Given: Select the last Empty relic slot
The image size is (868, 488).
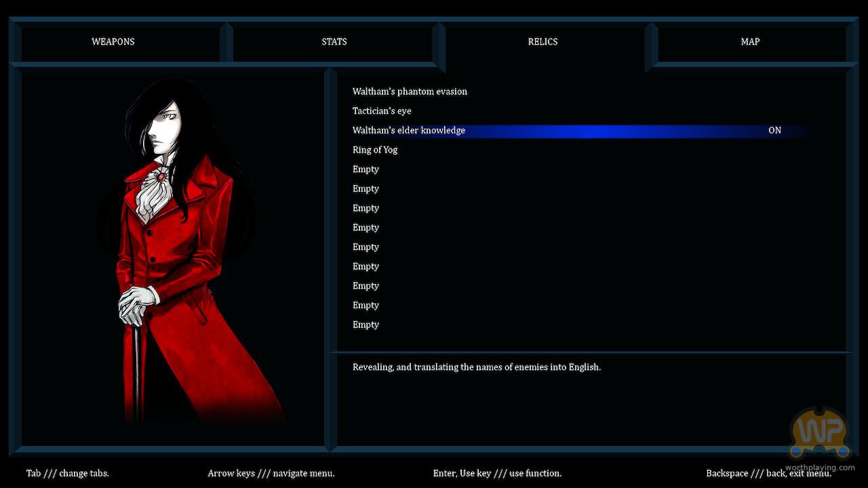Looking at the screenshot, I should (x=366, y=325).
